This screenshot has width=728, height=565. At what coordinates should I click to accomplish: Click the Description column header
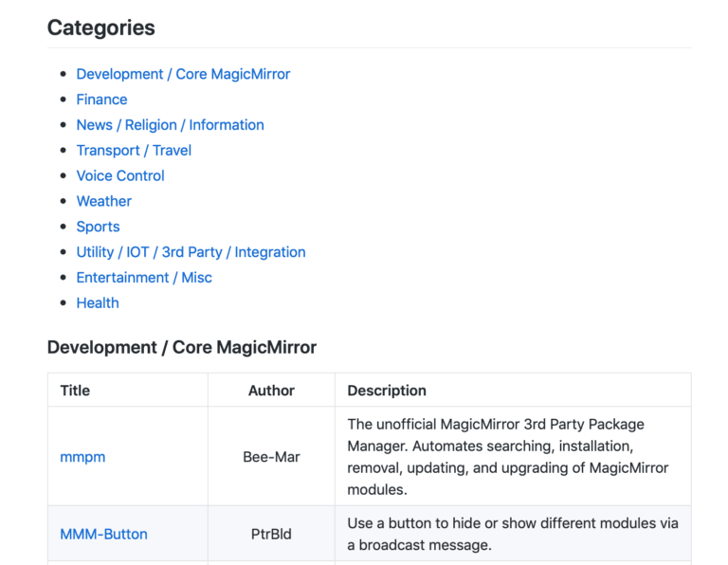[x=387, y=391]
